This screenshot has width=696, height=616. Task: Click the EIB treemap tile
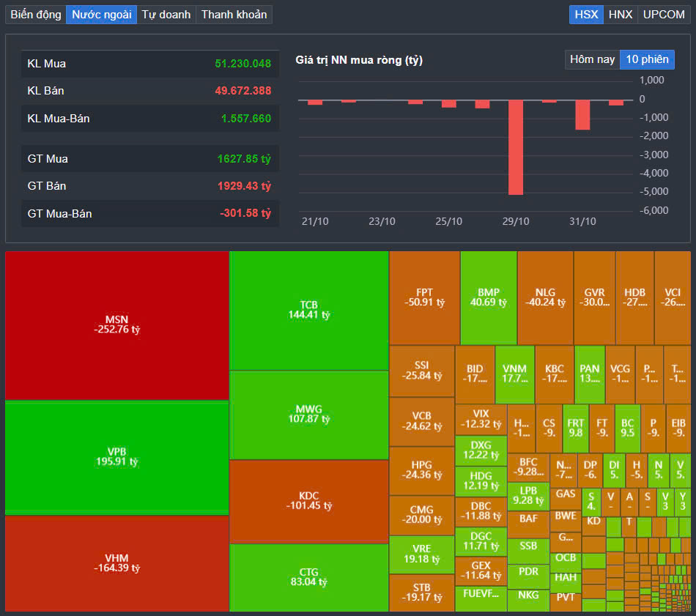(x=678, y=428)
